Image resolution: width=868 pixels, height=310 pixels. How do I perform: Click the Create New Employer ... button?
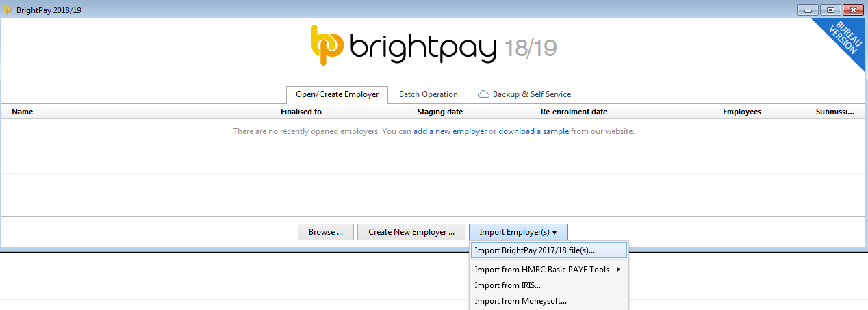[411, 232]
